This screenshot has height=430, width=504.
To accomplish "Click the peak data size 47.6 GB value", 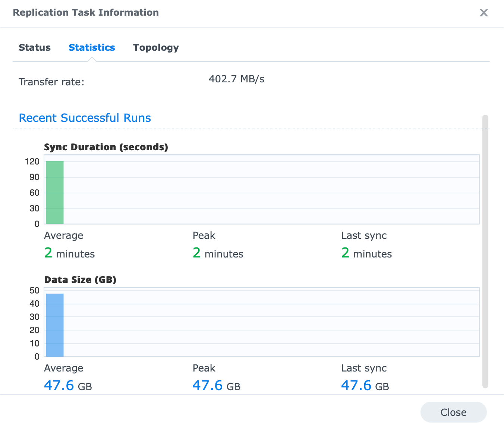I will [x=216, y=386].
